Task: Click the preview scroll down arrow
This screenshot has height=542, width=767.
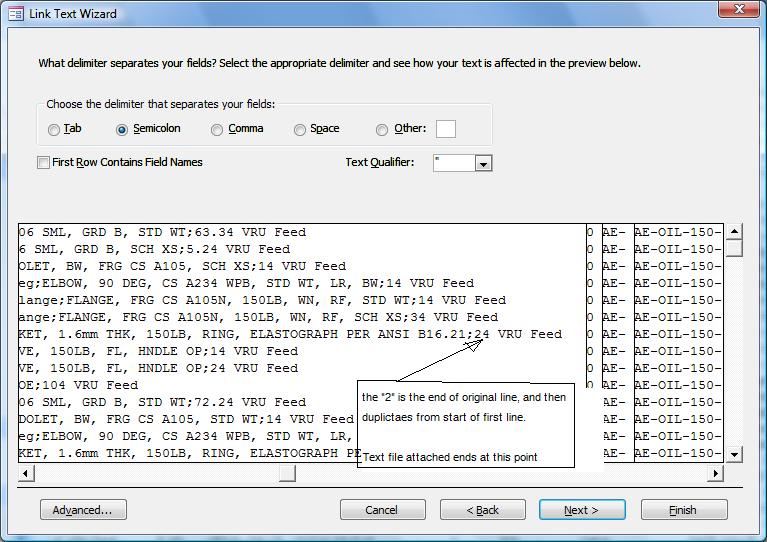Action: click(734, 454)
